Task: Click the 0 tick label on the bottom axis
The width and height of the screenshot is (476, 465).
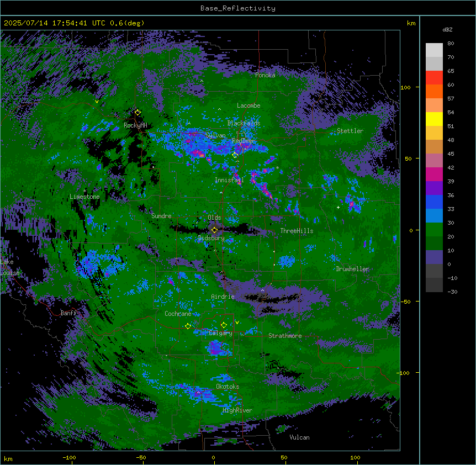Action: 213,457
